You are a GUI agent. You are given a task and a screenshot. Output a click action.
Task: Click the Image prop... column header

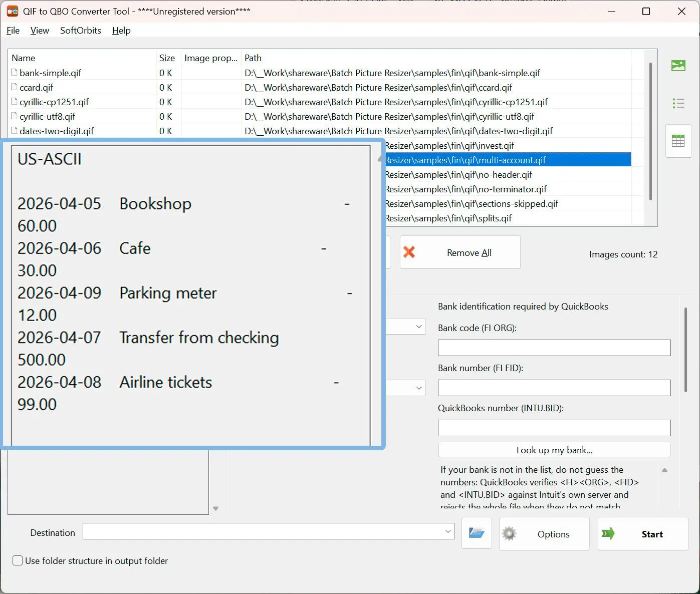tap(211, 58)
